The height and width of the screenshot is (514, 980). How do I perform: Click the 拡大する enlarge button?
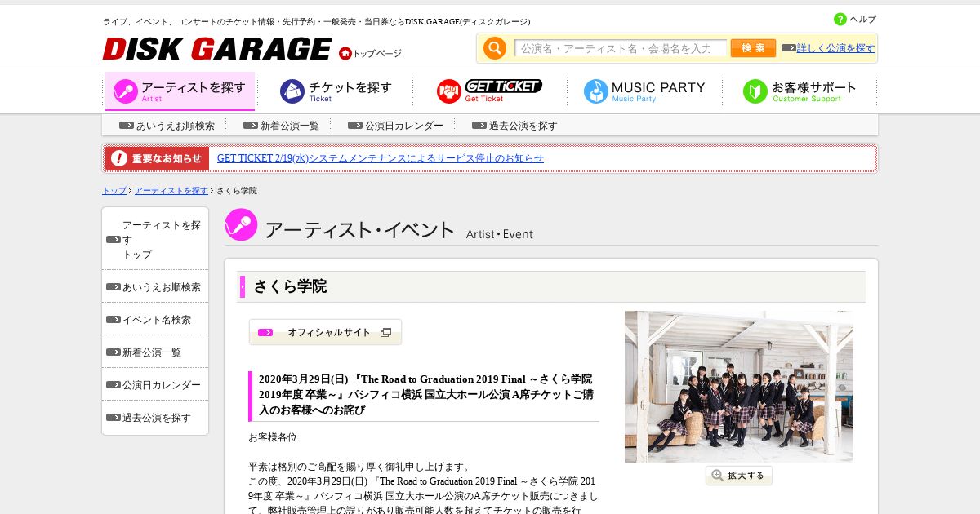tap(739, 476)
